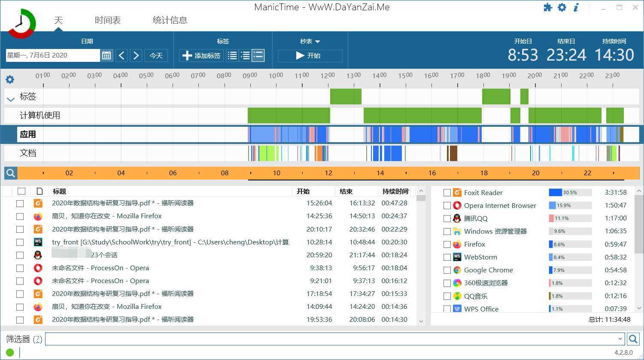644x360 pixels.
Task: Select the 文档 timeline row
Action: click(322, 153)
